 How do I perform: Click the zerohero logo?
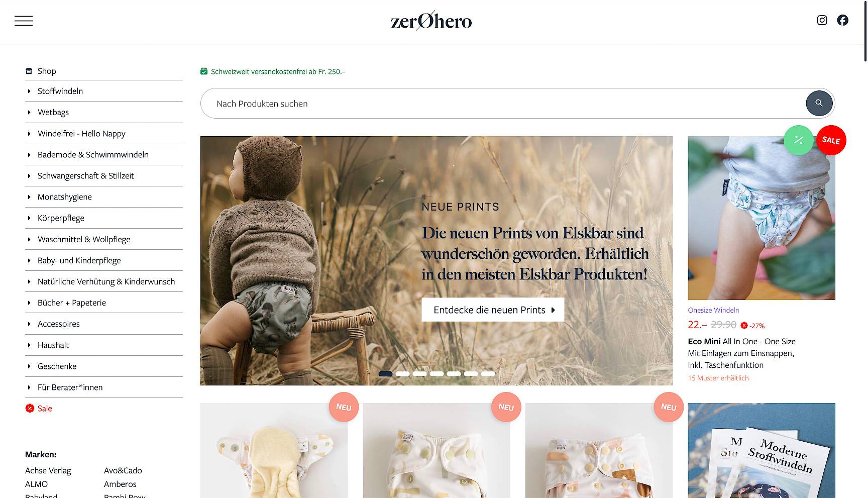431,21
